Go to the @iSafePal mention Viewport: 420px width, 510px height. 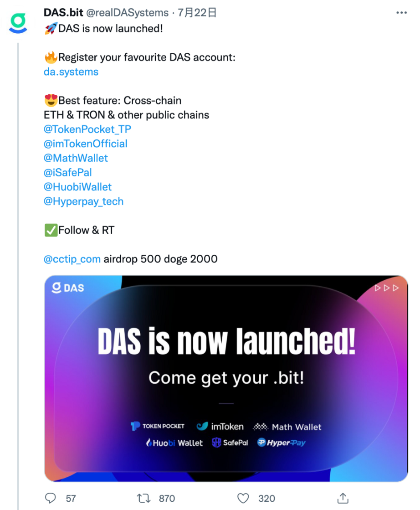68,172
